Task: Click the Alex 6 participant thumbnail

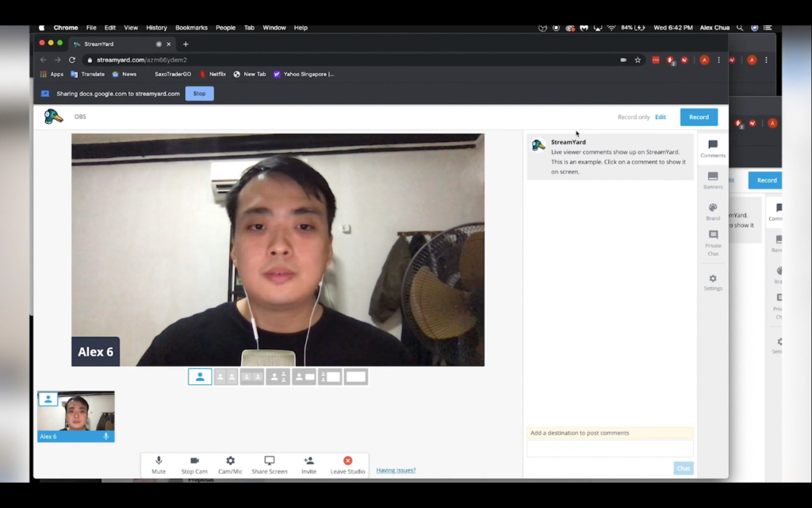Action: (x=75, y=416)
